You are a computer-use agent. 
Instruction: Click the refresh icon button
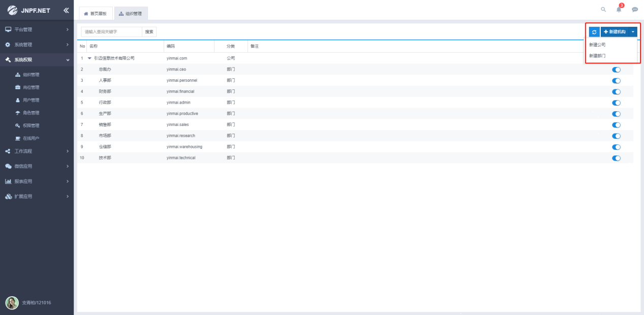tap(594, 31)
